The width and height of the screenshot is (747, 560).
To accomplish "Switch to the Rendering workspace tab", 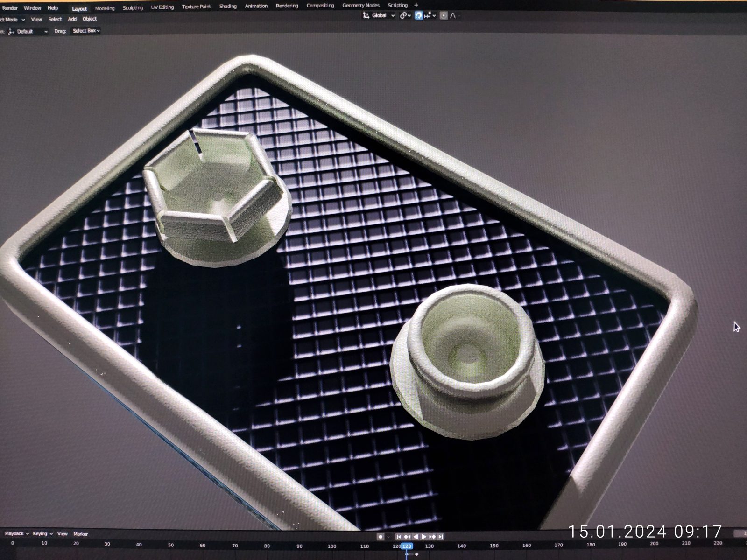I will 287,6.
